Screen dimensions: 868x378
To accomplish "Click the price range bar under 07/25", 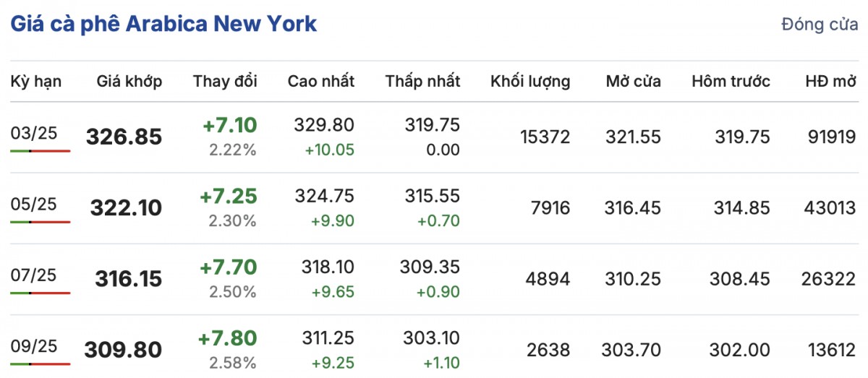I will [41, 293].
